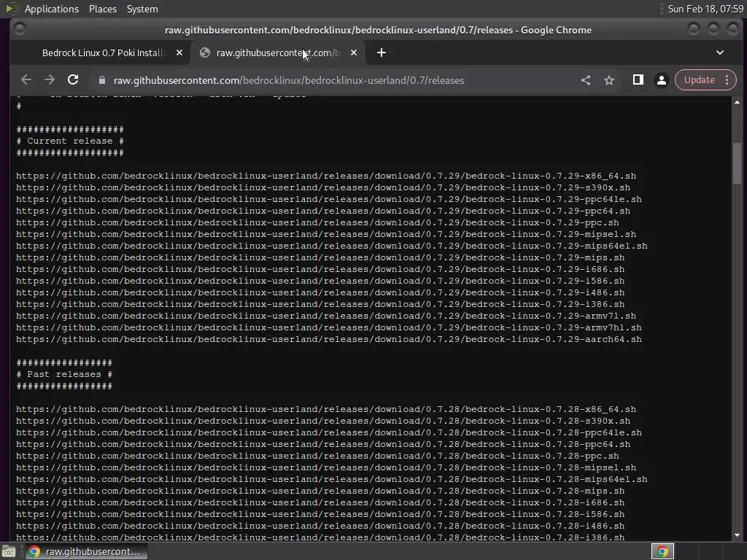Open a new browser tab
Screen dimensions: 747x560
381,52
